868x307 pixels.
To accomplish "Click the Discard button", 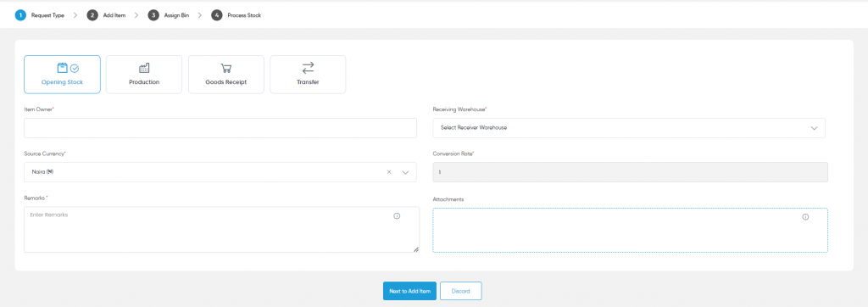I will tap(460, 291).
